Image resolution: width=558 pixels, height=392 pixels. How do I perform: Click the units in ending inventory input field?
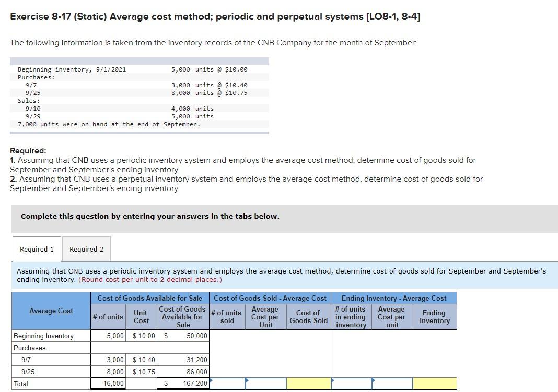[350, 383]
